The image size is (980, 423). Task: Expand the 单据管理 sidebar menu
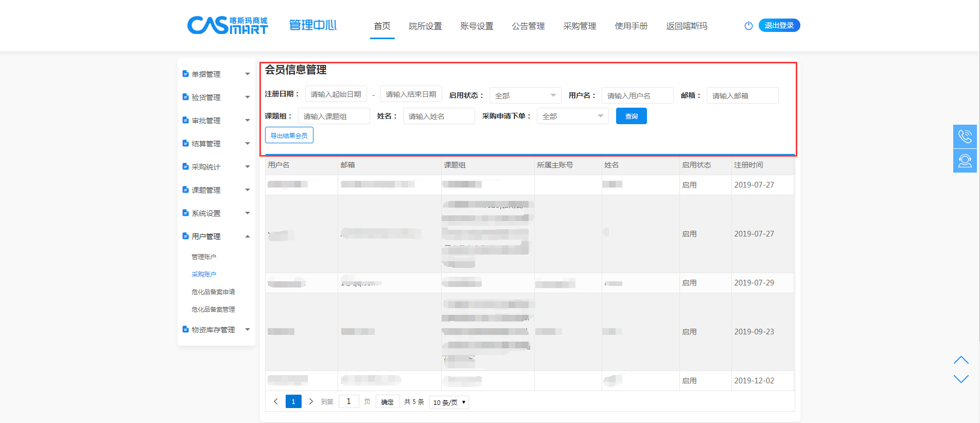click(x=216, y=74)
